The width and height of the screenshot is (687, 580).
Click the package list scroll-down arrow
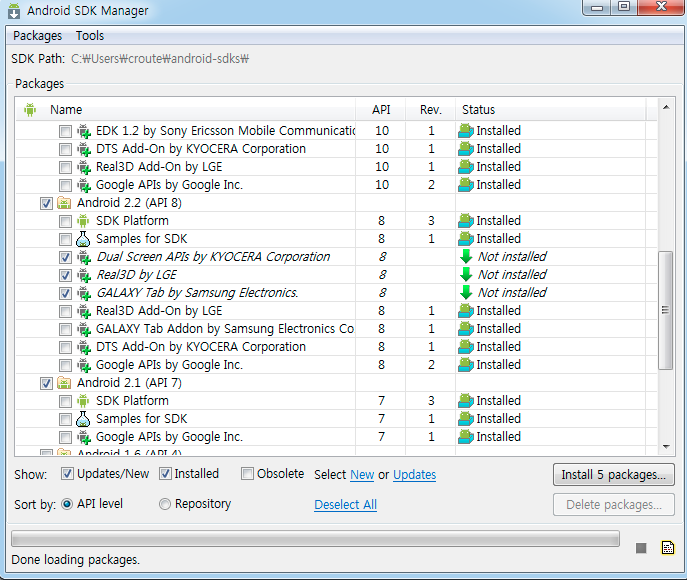pos(666,447)
